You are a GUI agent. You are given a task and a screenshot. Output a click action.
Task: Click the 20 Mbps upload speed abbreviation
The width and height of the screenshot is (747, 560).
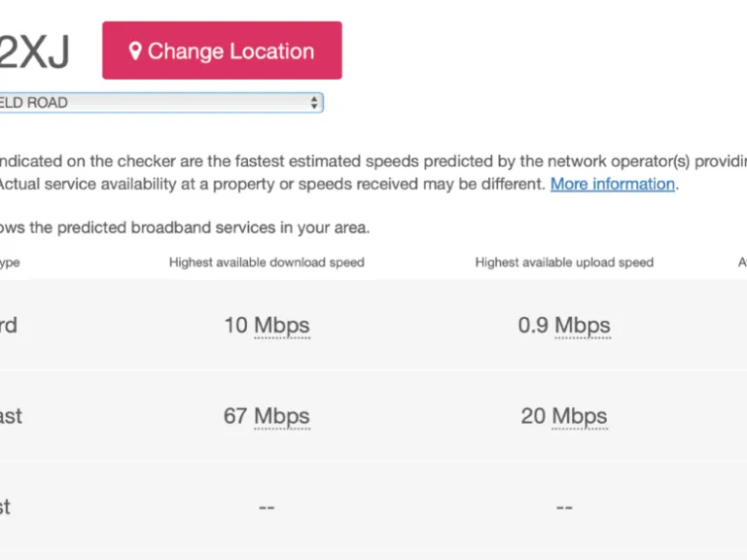580,416
